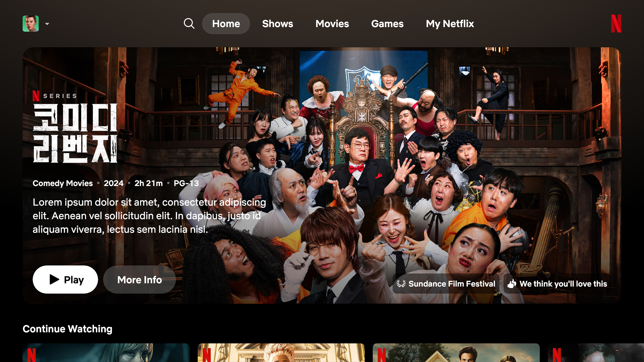Open the Movies tab
Image resolution: width=644 pixels, height=362 pixels.
click(x=332, y=23)
